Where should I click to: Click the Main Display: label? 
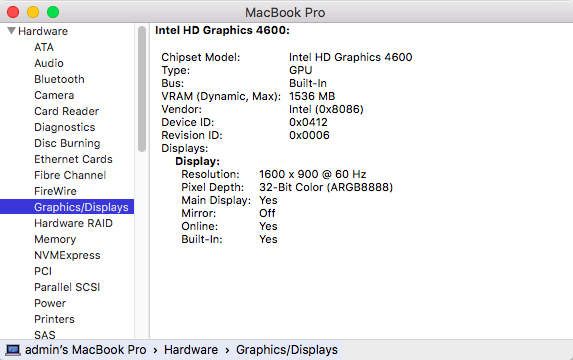(x=216, y=200)
